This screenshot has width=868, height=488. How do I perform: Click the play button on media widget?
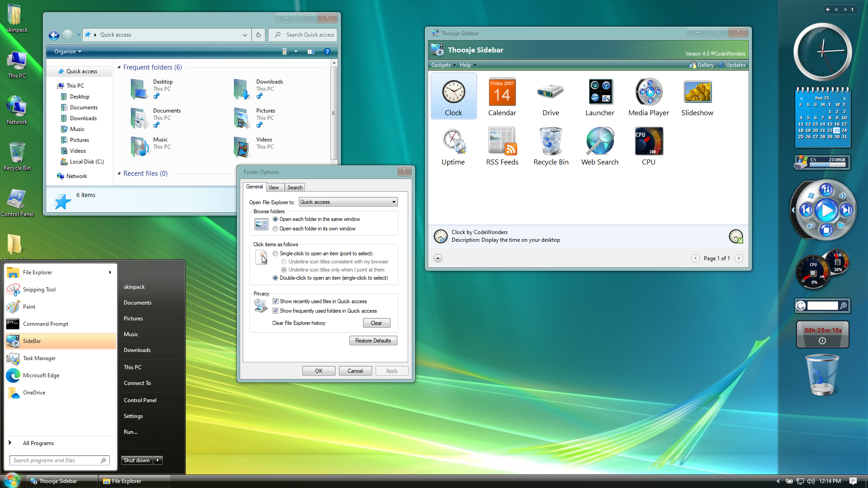pos(826,211)
